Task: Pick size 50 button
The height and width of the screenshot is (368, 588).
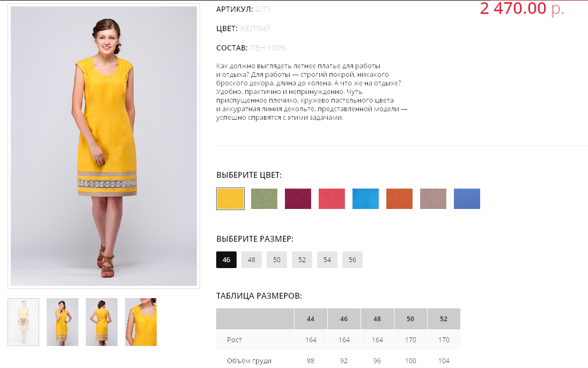Action: [277, 260]
